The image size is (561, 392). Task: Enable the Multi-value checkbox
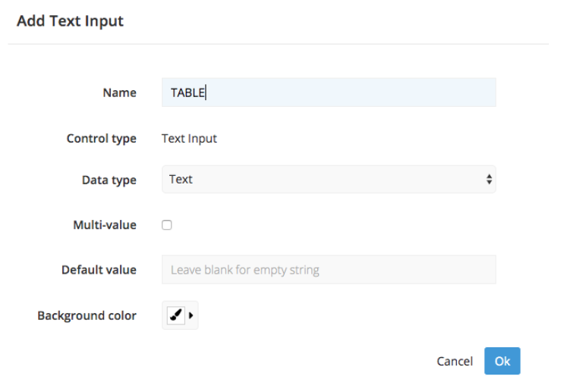coord(167,224)
